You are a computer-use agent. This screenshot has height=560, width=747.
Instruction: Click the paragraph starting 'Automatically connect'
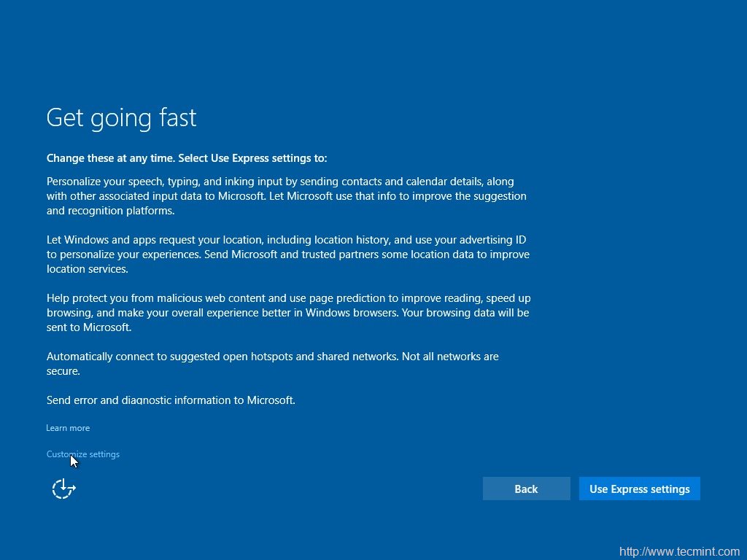tap(272, 364)
